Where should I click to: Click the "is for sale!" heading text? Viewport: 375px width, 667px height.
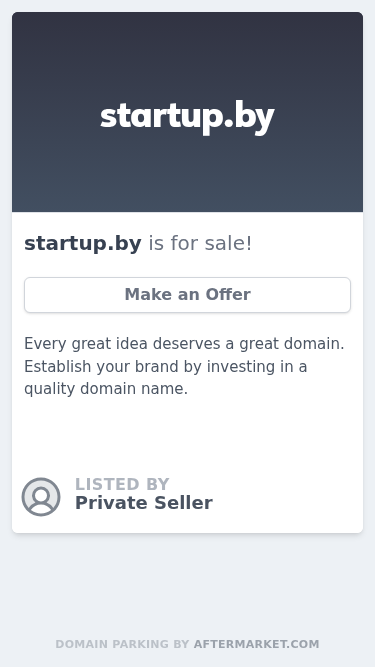[x=200, y=244]
